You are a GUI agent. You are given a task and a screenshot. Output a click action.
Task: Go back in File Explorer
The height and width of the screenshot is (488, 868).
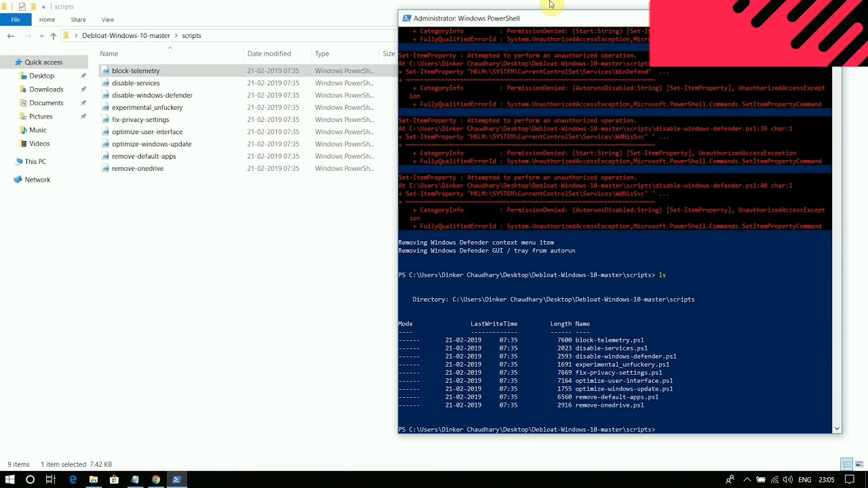[10, 36]
